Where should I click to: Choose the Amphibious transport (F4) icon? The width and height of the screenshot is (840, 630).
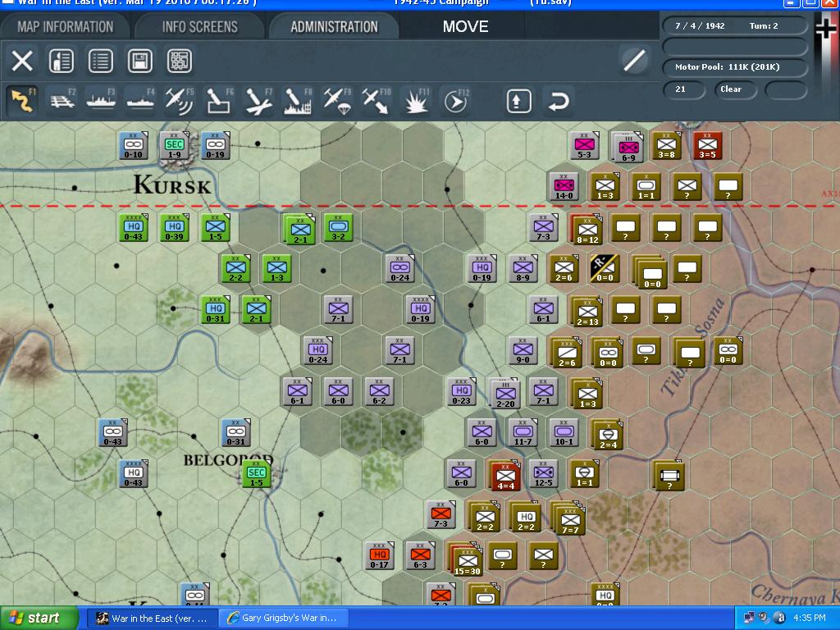140,100
